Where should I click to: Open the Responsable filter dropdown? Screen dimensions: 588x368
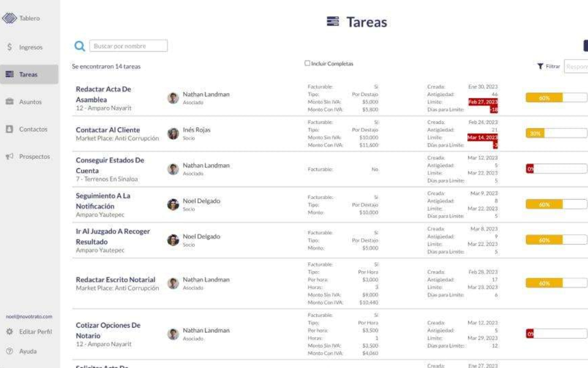(576, 66)
